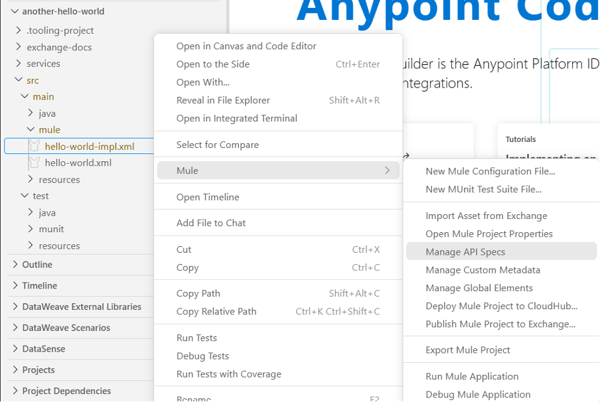Choose Deploy Mule Project to CloudHub...
Screen dimensions: 600x402
(x=501, y=306)
